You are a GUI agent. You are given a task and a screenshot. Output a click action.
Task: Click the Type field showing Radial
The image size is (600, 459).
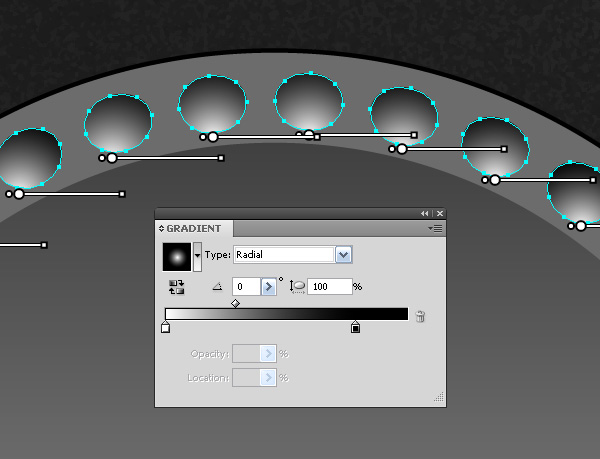click(284, 255)
